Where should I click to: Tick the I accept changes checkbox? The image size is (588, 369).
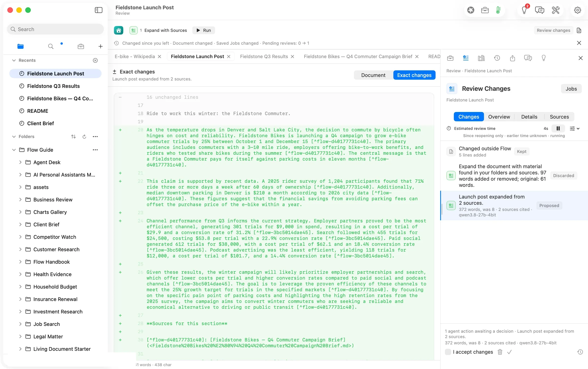point(448,352)
